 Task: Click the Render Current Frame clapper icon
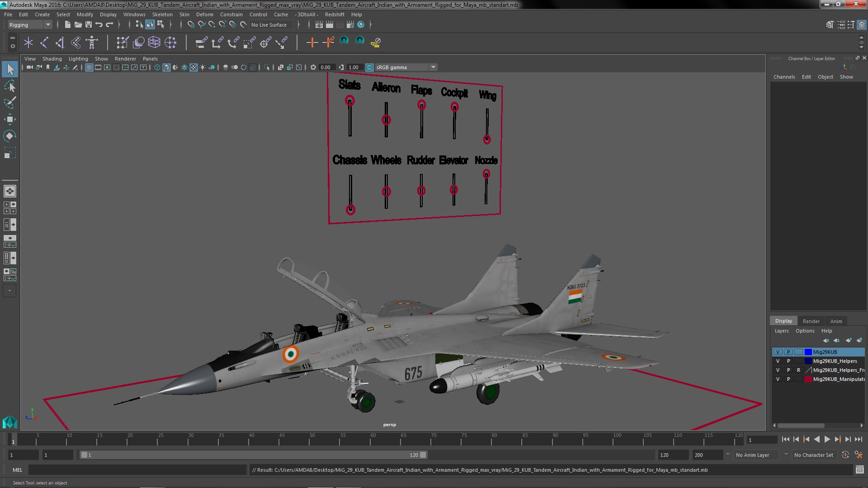[x=330, y=24]
